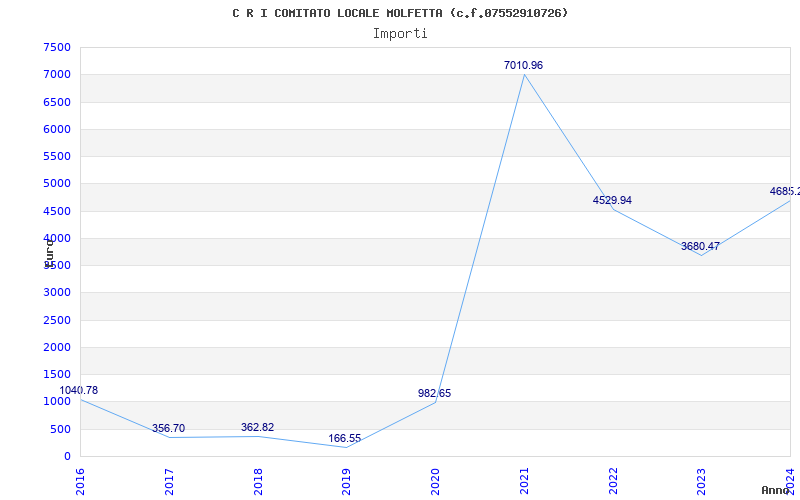Select data label 4529.94

[x=612, y=201]
